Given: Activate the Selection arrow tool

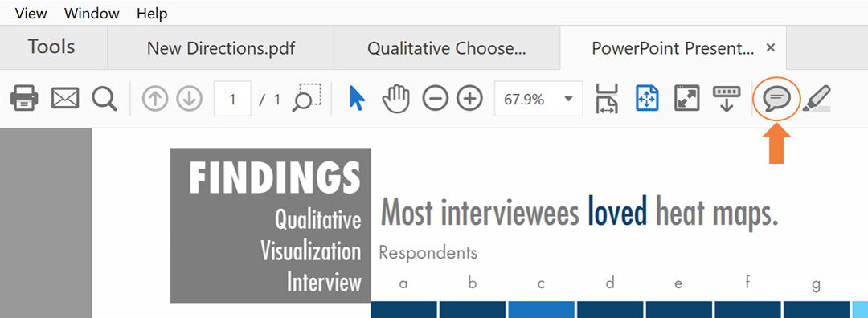Looking at the screenshot, I should 357,99.
